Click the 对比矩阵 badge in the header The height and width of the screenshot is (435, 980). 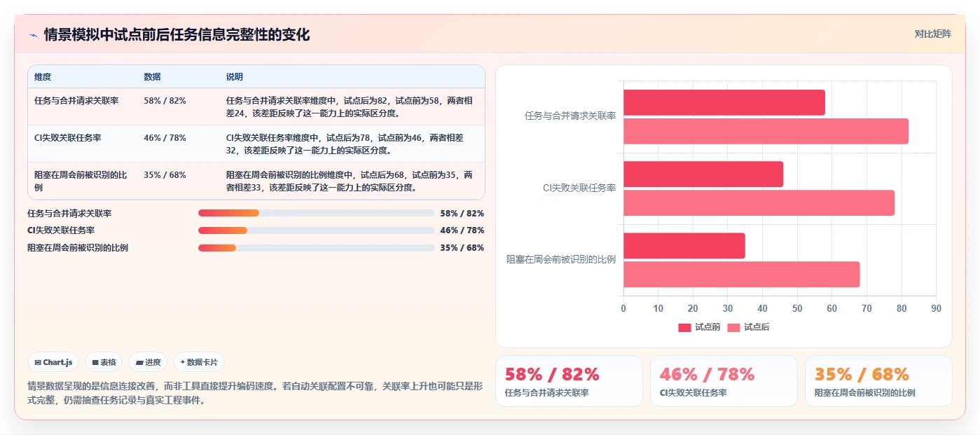pyautogui.click(x=932, y=34)
